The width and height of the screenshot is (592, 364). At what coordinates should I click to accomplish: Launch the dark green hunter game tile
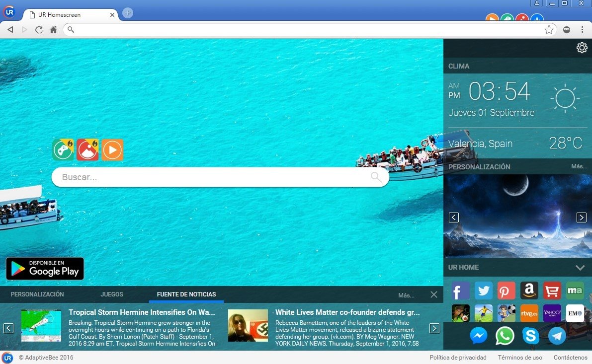(x=461, y=313)
